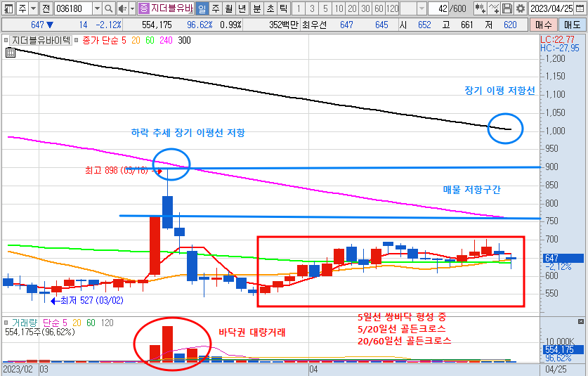
Task: Switch to the 틱 tick chart tab
Action: point(284,8)
